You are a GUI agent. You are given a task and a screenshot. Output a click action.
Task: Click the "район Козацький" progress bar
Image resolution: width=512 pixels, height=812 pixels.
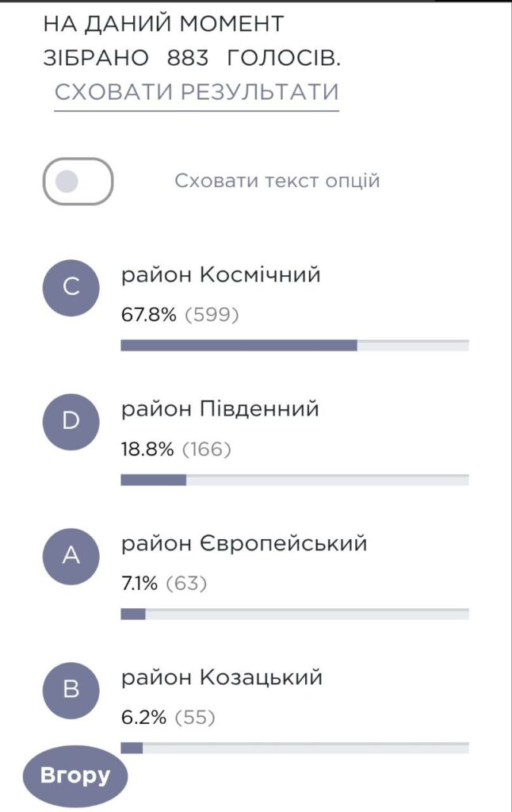294,748
